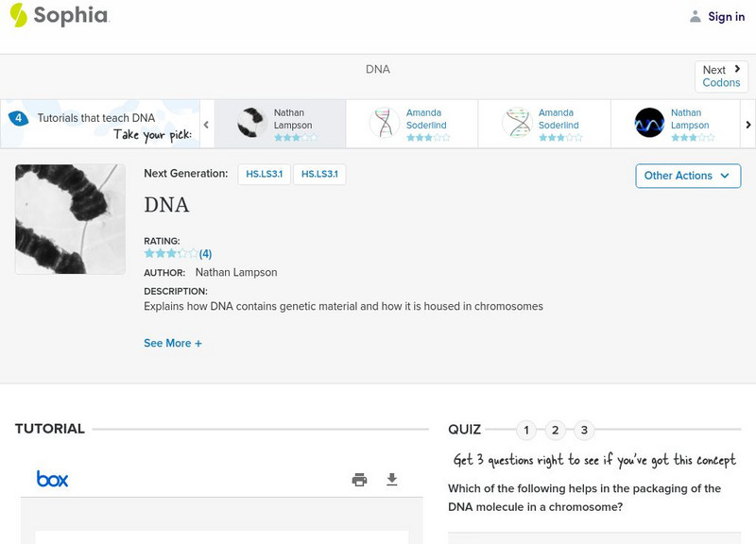Click the Sign in link
756x544 pixels.
coord(727,16)
